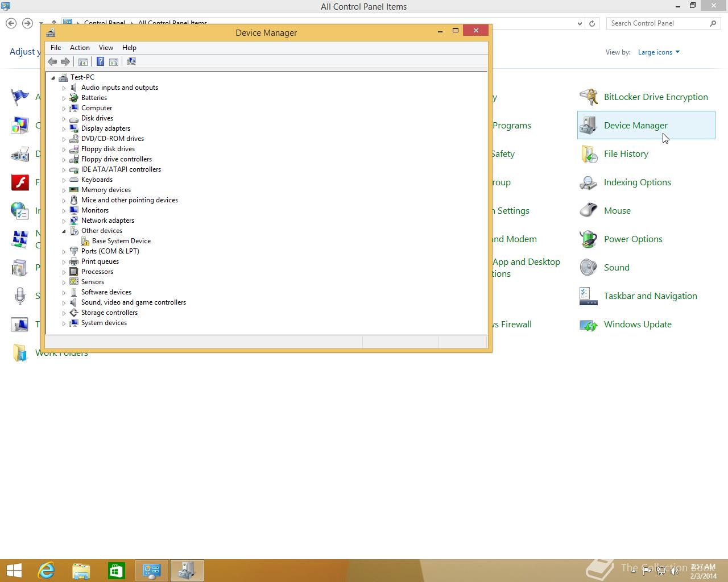The width and height of the screenshot is (728, 582).
Task: Expand System devices node arrow
Action: (x=64, y=323)
